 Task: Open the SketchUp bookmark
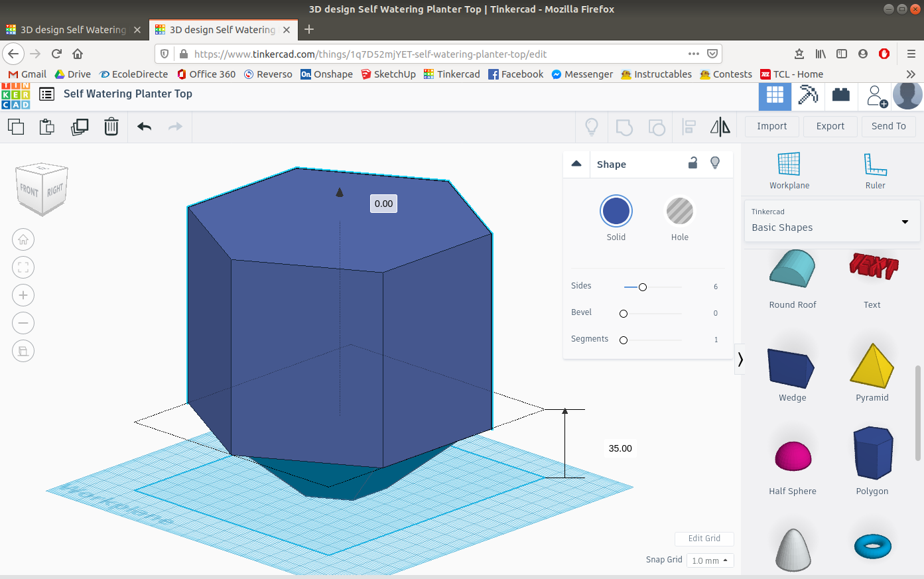388,74
